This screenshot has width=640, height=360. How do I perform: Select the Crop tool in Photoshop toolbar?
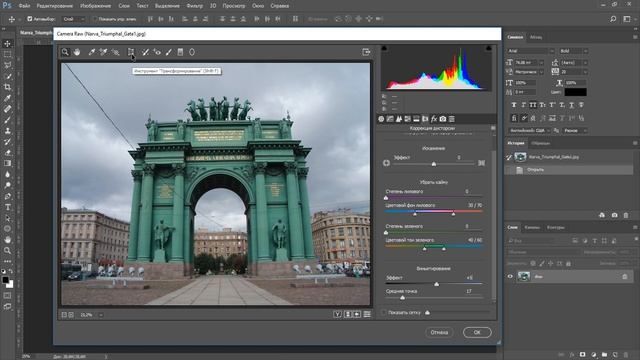pos(7,87)
